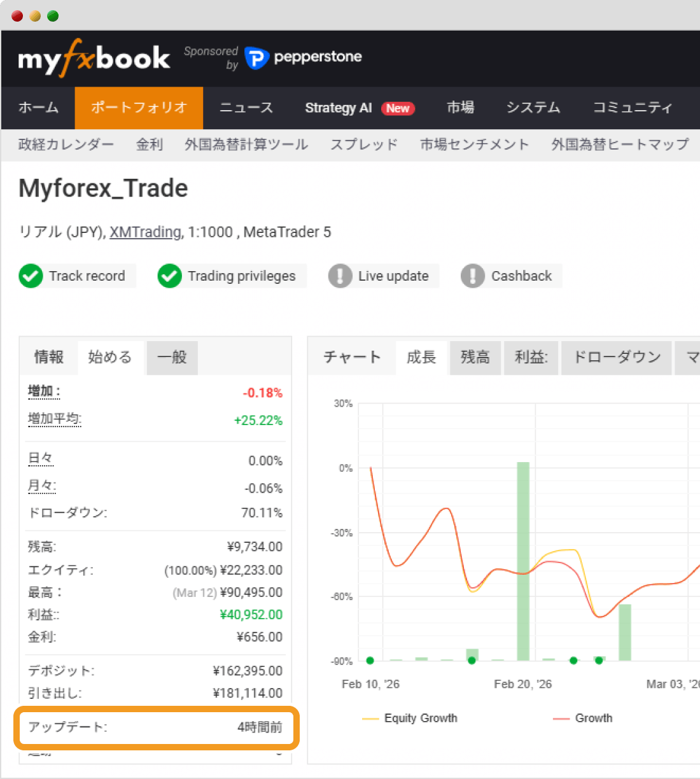Click the ¥90,495.00 highest value
700x779 pixels.
[251, 593]
